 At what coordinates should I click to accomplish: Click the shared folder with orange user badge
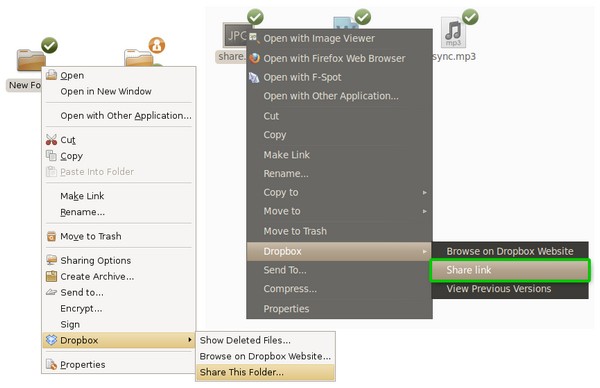pos(139,56)
